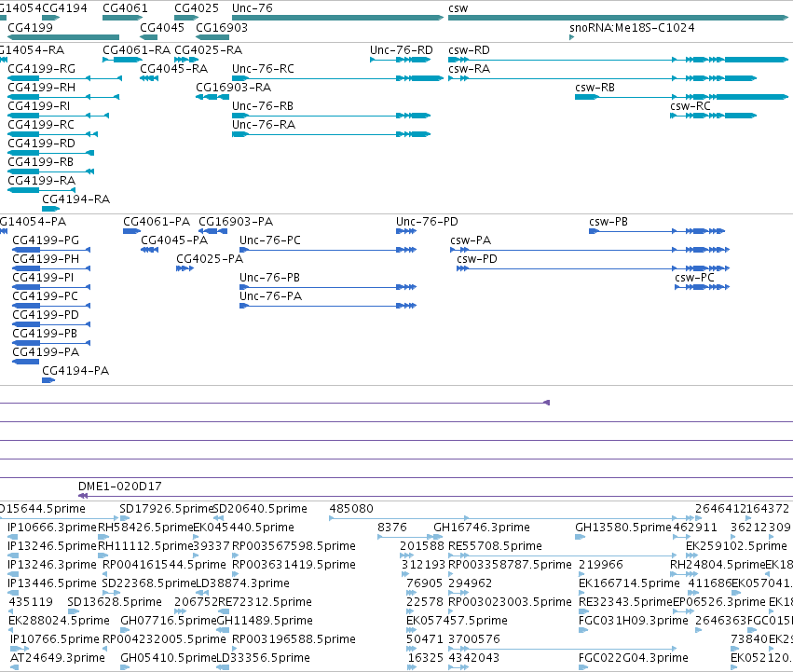Click the csw-PB protein label
The image size is (793, 672).
tap(608, 222)
